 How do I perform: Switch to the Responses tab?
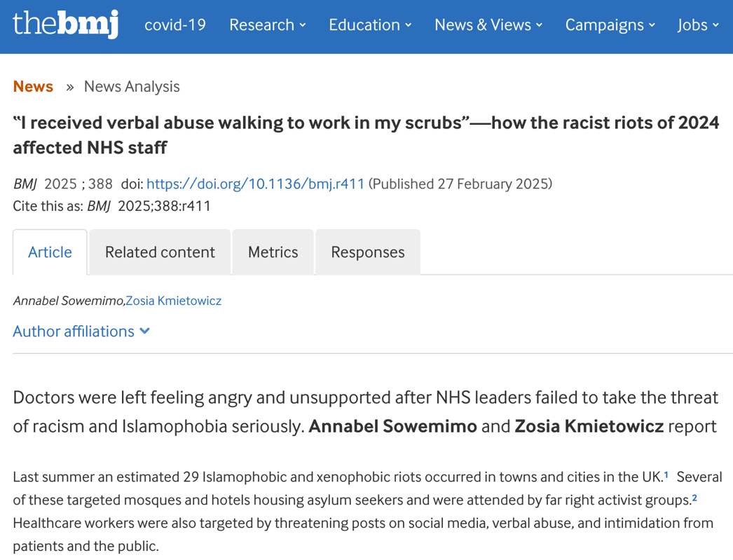click(x=367, y=252)
